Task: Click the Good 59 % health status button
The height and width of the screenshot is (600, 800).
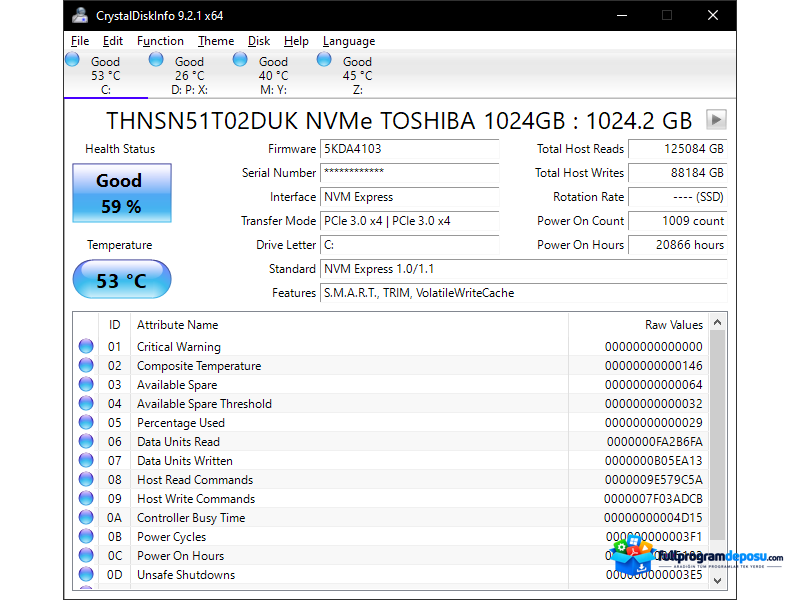Action: (122, 193)
